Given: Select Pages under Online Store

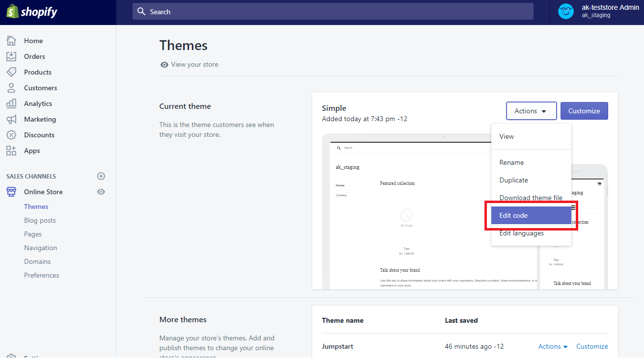Looking at the screenshot, I should [x=33, y=234].
